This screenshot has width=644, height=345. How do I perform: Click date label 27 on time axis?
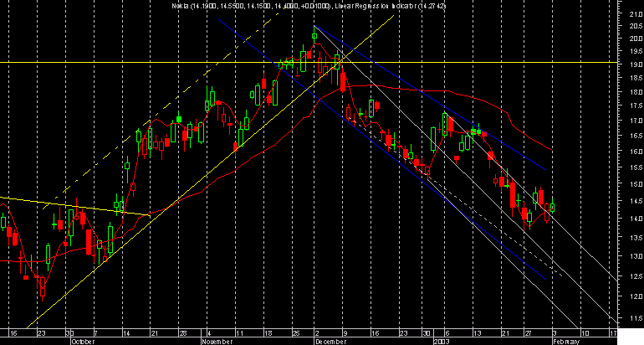coord(528,333)
